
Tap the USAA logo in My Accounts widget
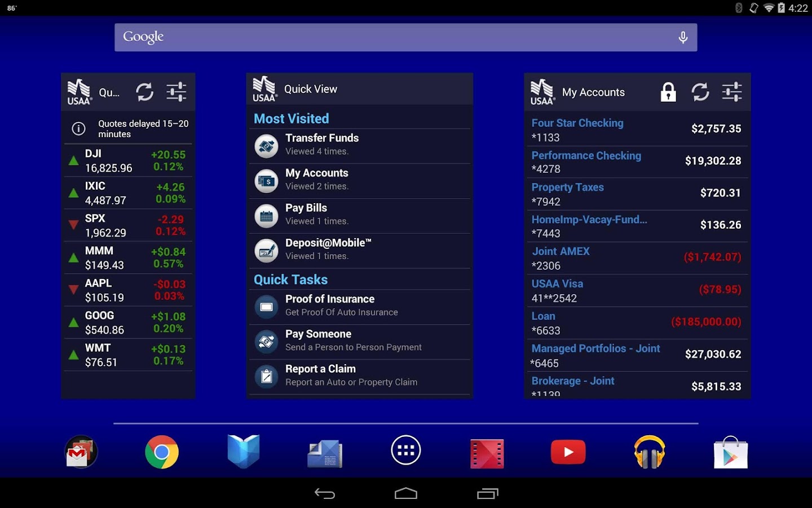coord(542,92)
